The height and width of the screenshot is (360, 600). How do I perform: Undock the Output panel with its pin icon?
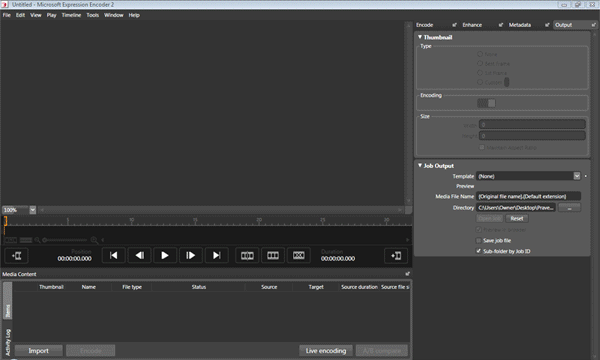coord(593,25)
